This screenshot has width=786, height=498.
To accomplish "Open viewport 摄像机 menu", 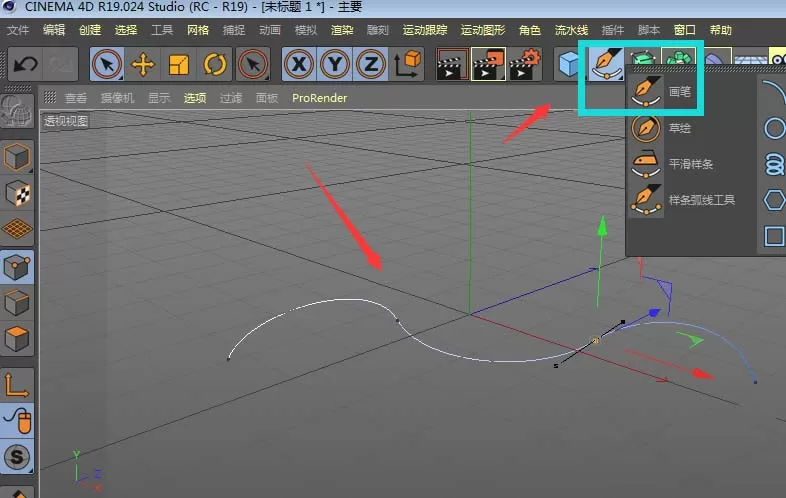I will [x=117, y=98].
